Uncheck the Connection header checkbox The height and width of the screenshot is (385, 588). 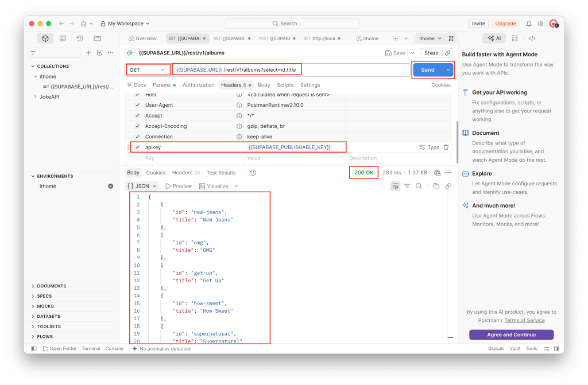coord(137,137)
